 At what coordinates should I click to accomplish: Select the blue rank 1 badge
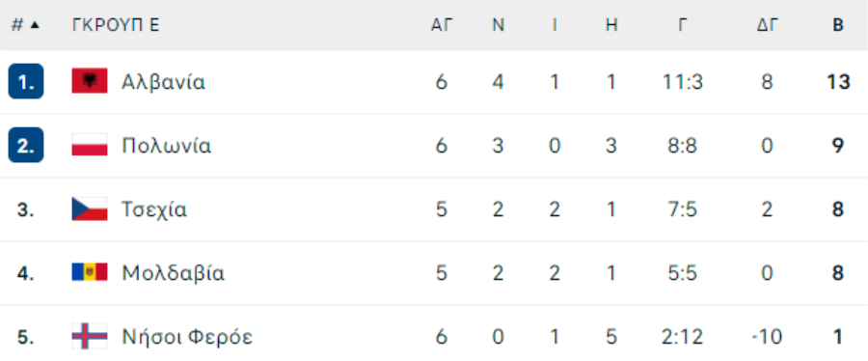coord(25,81)
